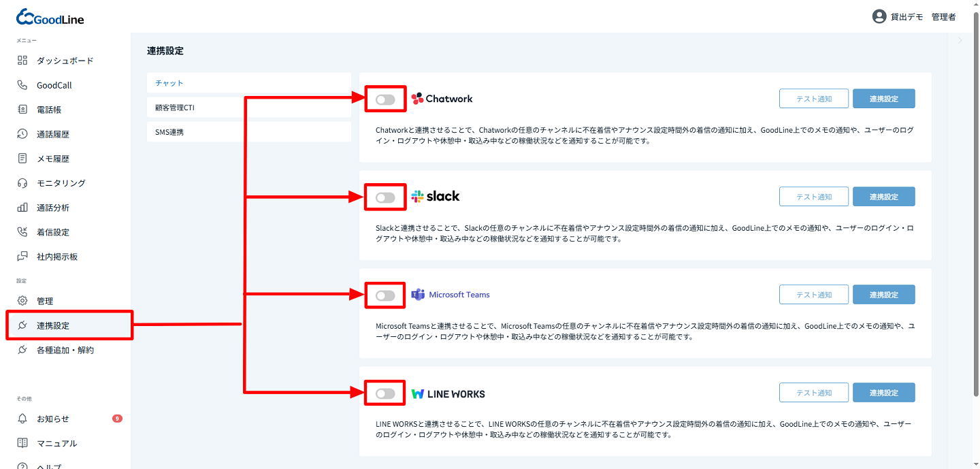Screen dimensions: 980x469
Task: Open the メモ履歴 menu item
Action: [53, 159]
